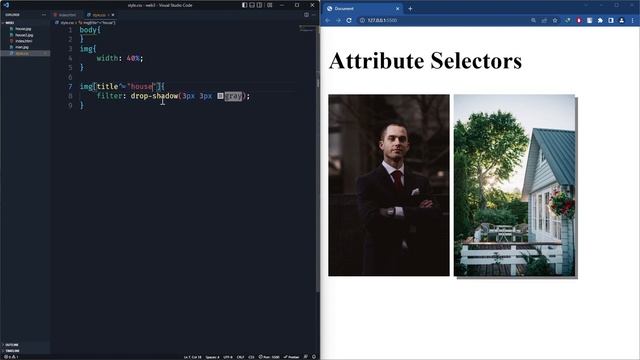Toggle browser side panel icon
Image resolution: width=640 pixels, height=360 pixels.
(x=611, y=20)
